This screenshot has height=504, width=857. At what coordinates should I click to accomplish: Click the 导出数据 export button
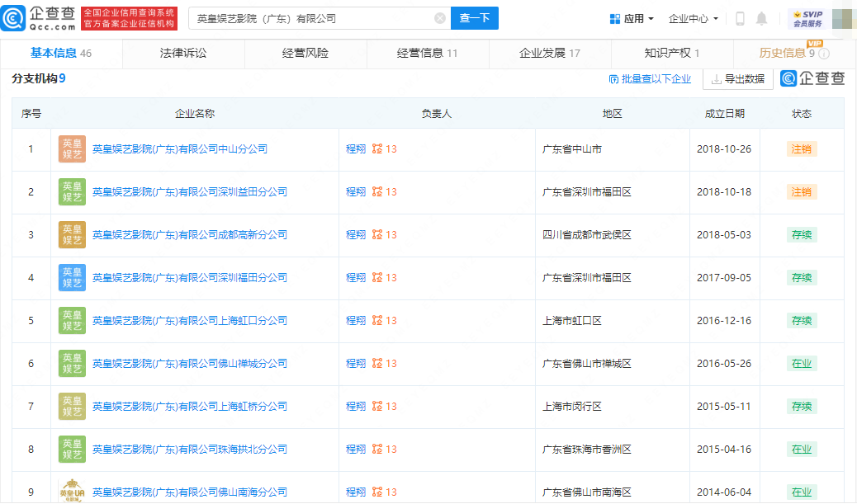738,79
